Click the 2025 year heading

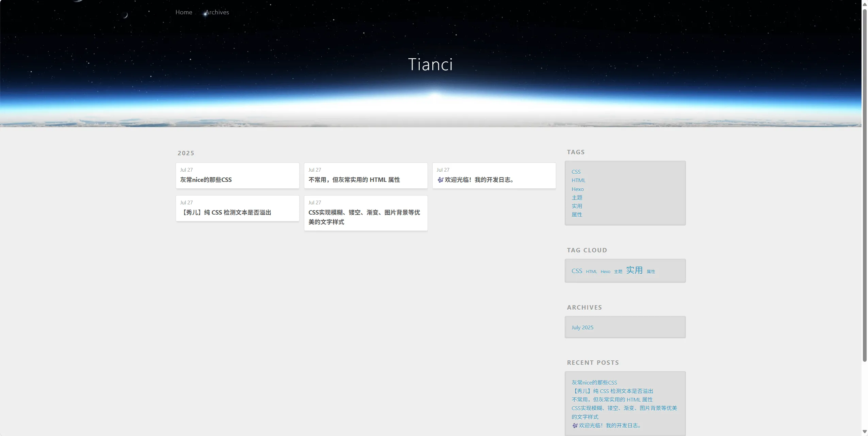pyautogui.click(x=186, y=153)
